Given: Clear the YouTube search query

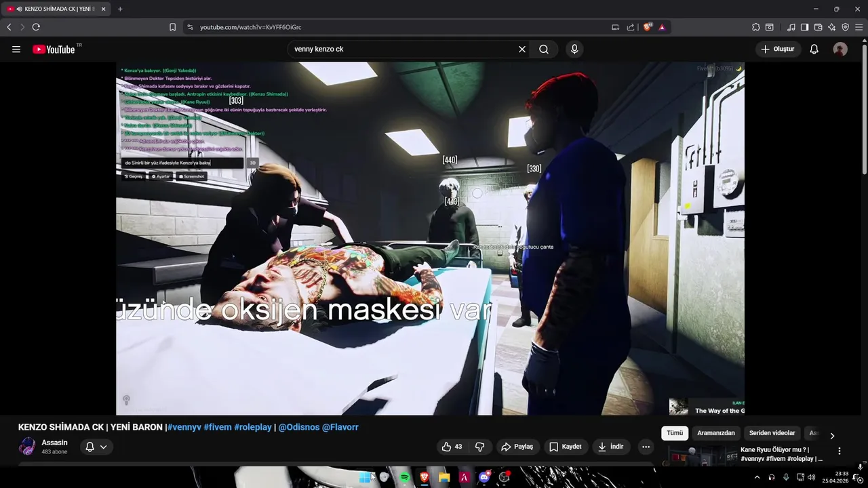Looking at the screenshot, I should (522, 49).
